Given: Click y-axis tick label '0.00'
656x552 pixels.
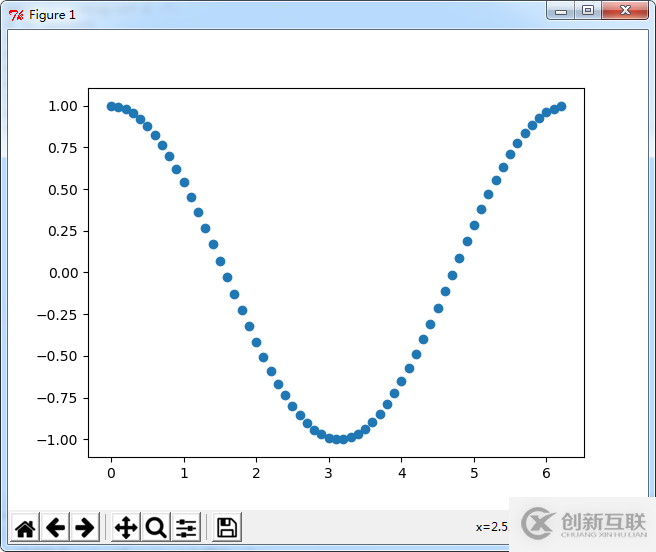Looking at the screenshot, I should pyautogui.click(x=63, y=273).
